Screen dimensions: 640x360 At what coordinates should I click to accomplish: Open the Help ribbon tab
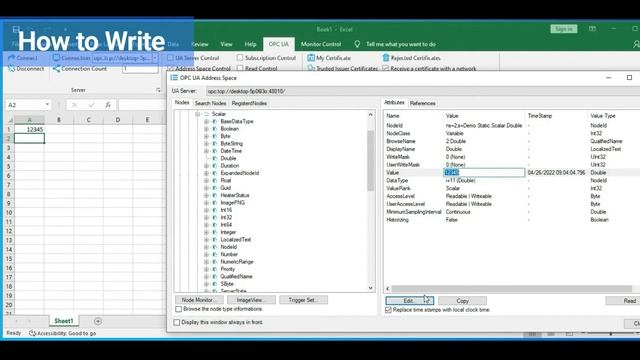tap(250, 44)
